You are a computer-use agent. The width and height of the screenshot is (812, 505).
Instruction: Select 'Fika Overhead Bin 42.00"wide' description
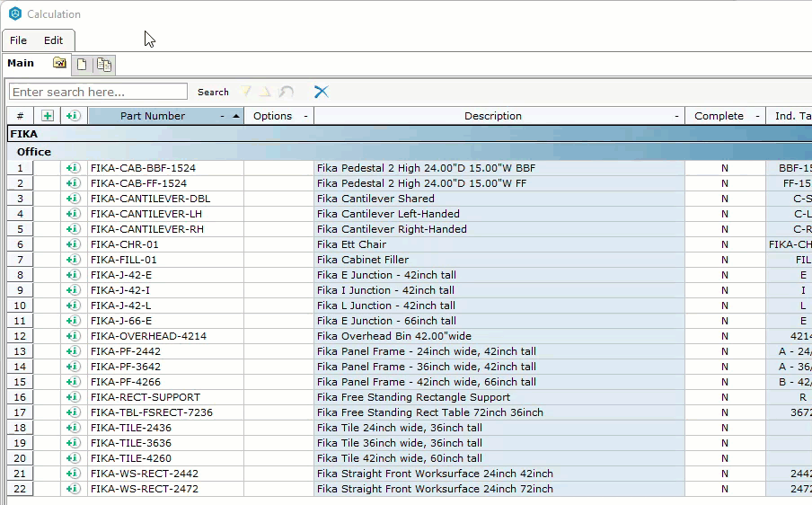point(499,336)
